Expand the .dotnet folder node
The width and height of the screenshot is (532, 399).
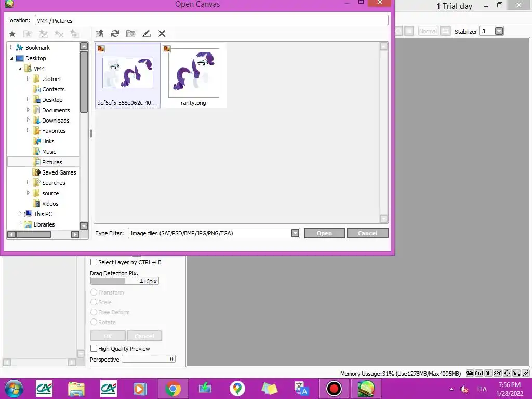click(x=28, y=79)
